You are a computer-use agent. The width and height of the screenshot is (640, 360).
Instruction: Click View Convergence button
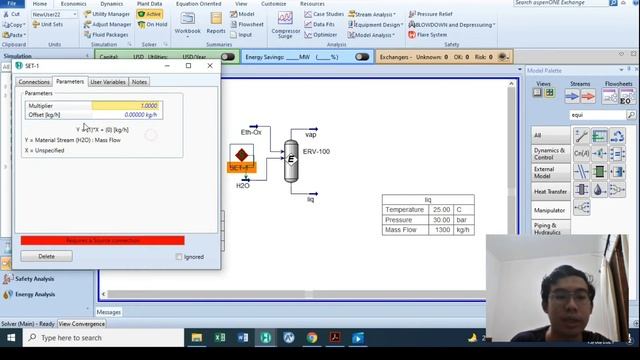[x=82, y=324]
